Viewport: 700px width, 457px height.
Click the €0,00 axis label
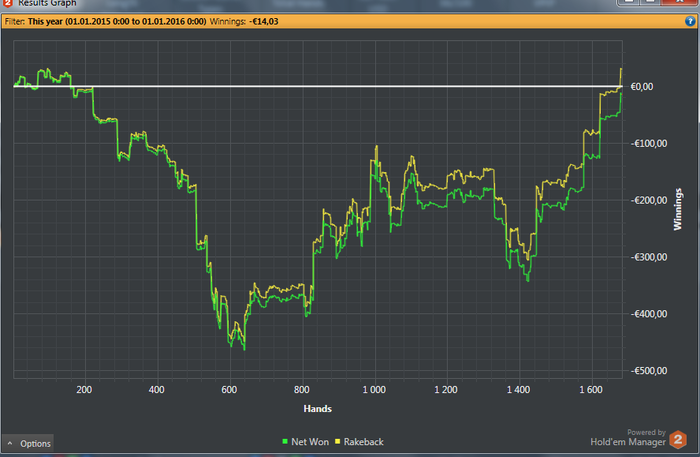[642, 87]
